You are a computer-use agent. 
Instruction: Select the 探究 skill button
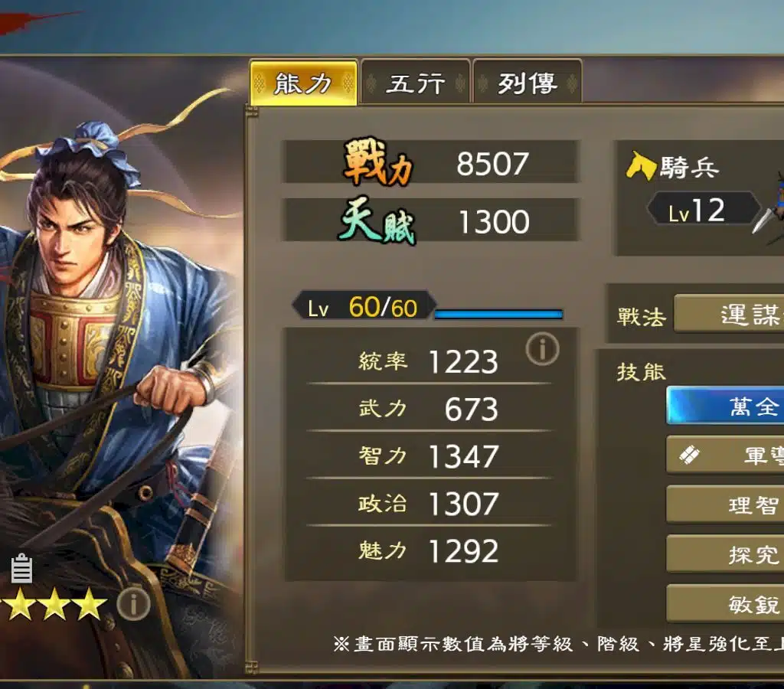pos(726,553)
